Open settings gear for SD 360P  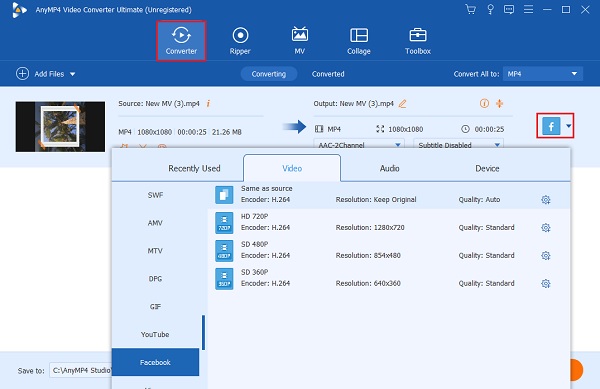(x=546, y=283)
